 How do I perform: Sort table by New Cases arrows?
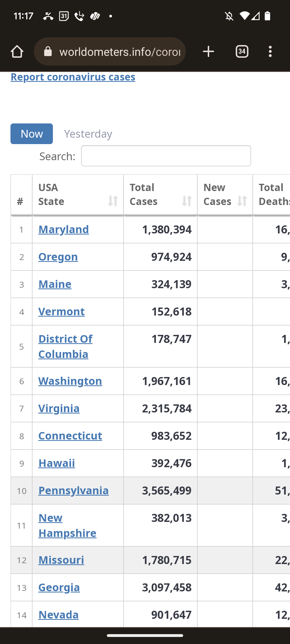click(242, 201)
